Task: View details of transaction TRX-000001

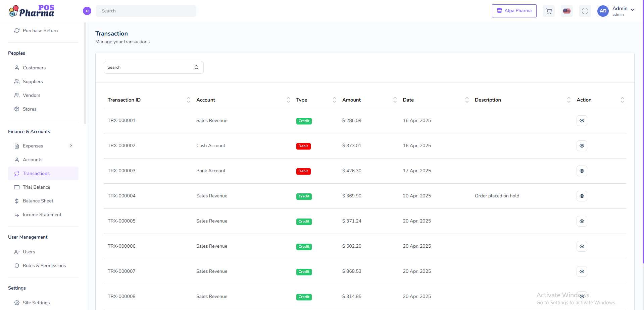Action: point(582,121)
